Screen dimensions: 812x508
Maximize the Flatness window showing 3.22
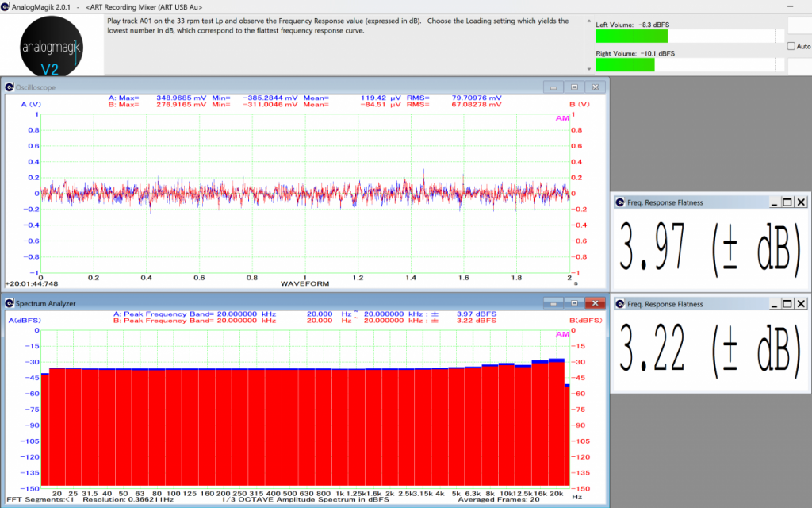(x=787, y=304)
